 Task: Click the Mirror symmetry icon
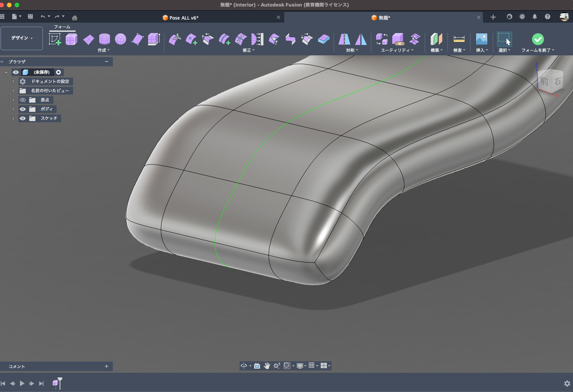[344, 39]
